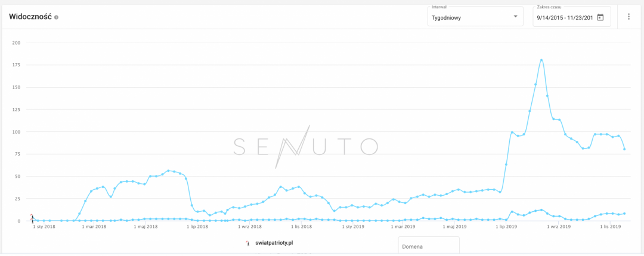Click the "1 sty 2018" axis label
644x256 pixels.
pos(44,227)
